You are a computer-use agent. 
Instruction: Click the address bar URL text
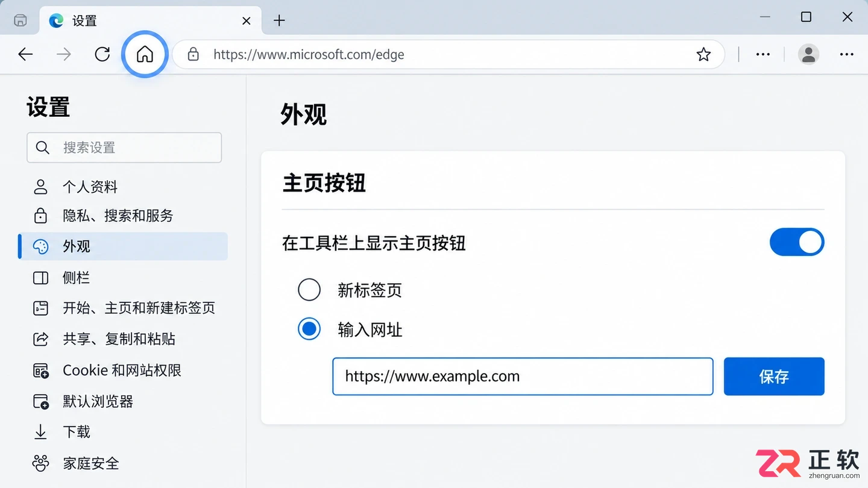309,55
